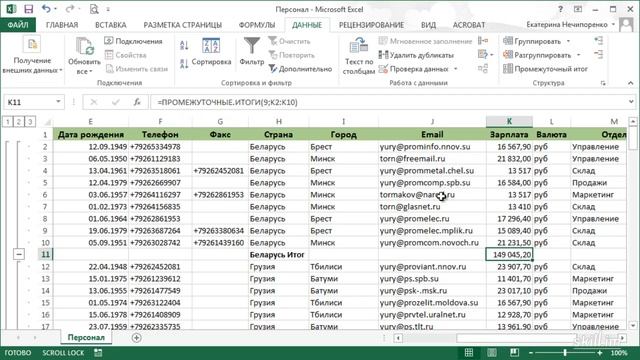Image resolution: width=640 pixels, height=360 pixels.
Task: Switch to ВИД tab
Action: (428, 25)
